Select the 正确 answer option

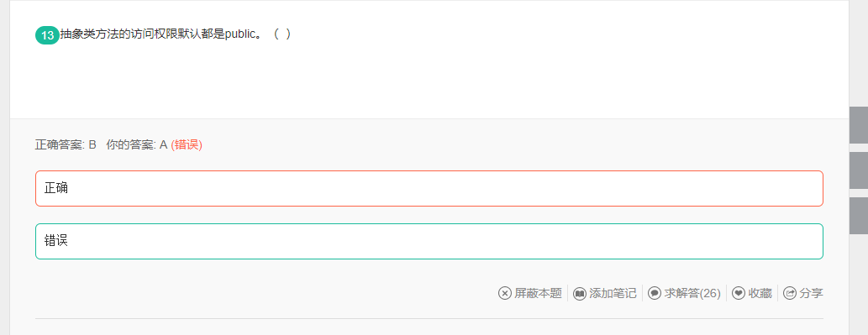[429, 189]
